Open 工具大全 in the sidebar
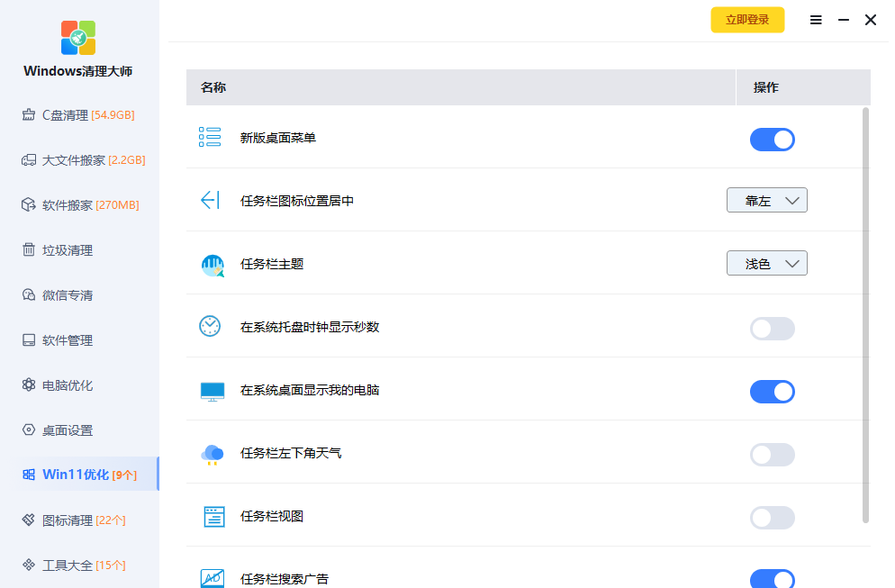This screenshot has height=588, width=895. click(x=68, y=565)
